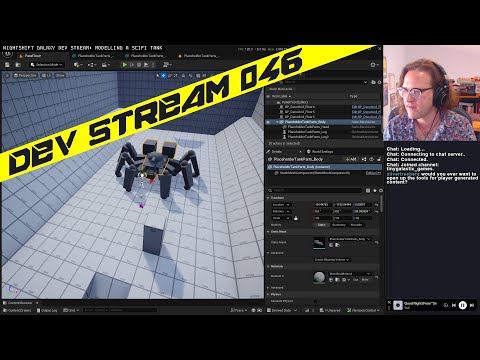Screen dimensions: 480x360
Task: Open the Lit view mode menu
Action: (46, 76)
